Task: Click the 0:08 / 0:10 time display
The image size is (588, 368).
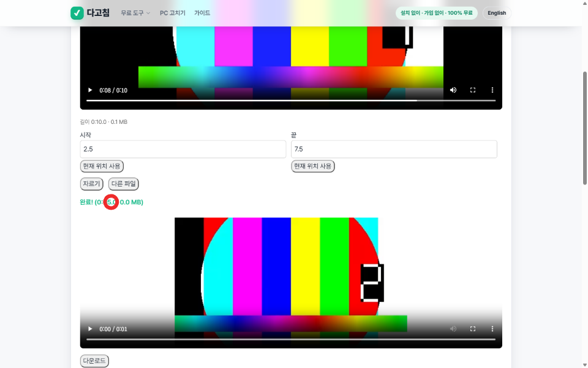Action: click(113, 91)
